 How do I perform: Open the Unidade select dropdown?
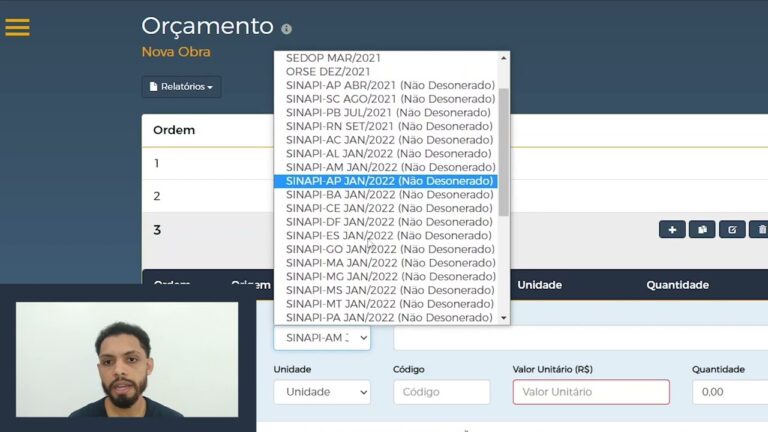(x=322, y=392)
